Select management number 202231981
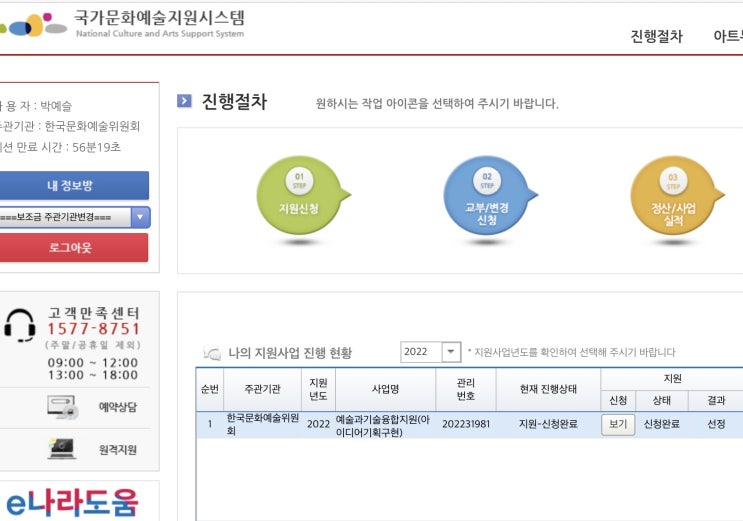Viewport: 743px width, 521px height. click(466, 424)
